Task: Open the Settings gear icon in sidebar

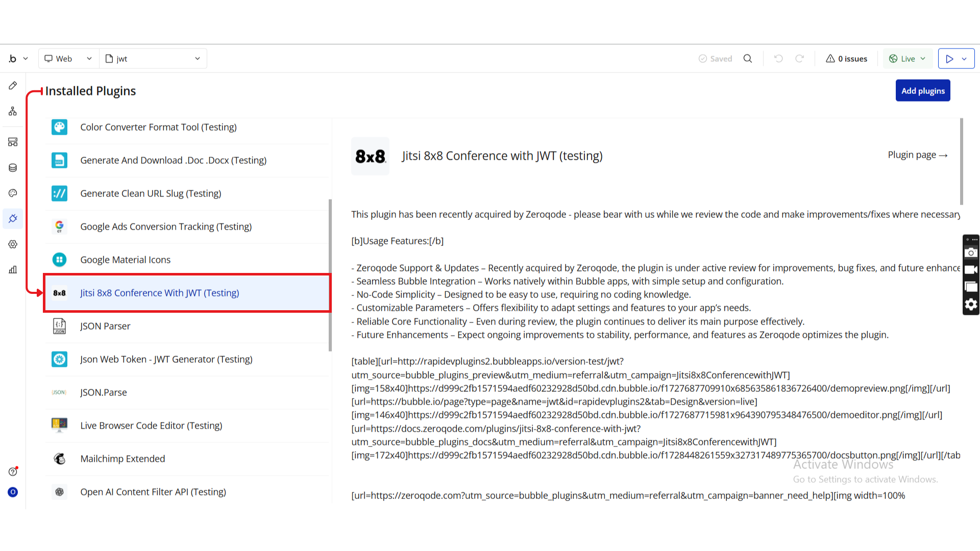Action: point(13,244)
